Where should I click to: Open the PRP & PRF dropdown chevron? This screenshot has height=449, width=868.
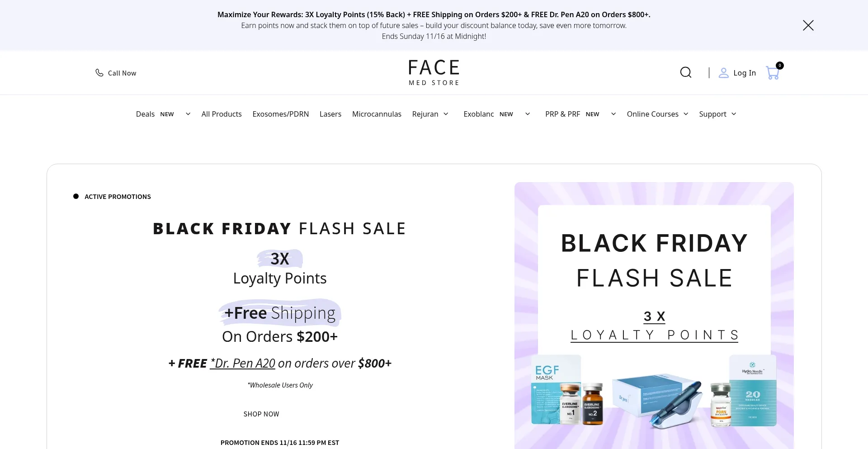[613, 114]
